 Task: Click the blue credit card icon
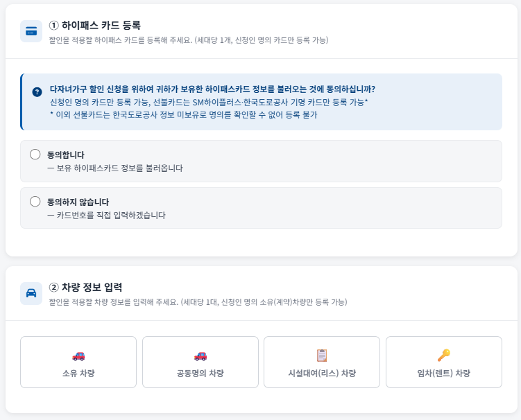tap(31, 31)
